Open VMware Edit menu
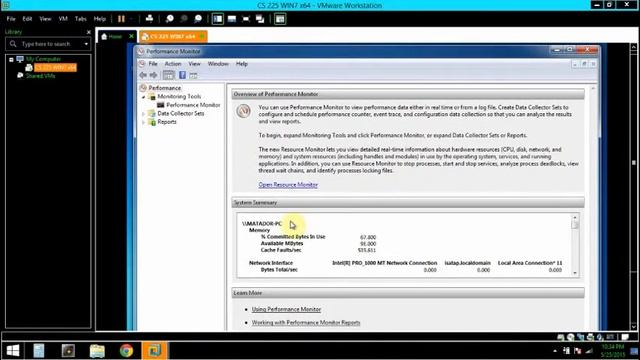 coord(27,19)
